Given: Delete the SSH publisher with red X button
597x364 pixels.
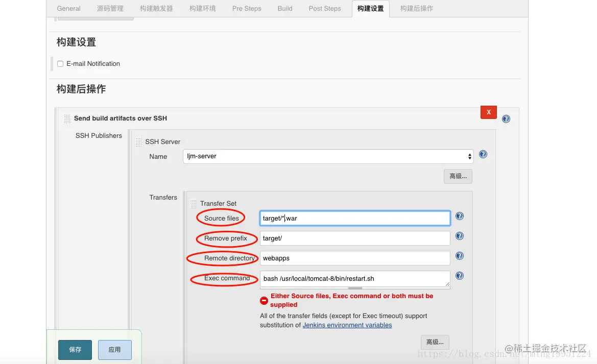Looking at the screenshot, I should tap(489, 112).
